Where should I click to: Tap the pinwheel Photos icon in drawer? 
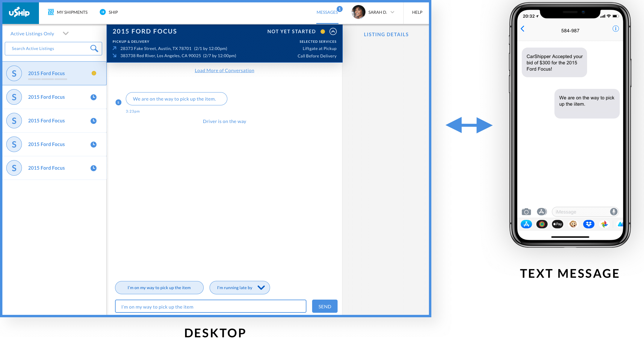[x=604, y=224]
